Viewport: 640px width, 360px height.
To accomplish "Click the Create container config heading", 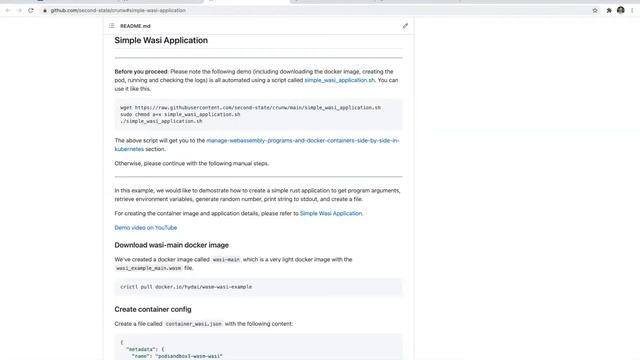I will tap(153, 309).
